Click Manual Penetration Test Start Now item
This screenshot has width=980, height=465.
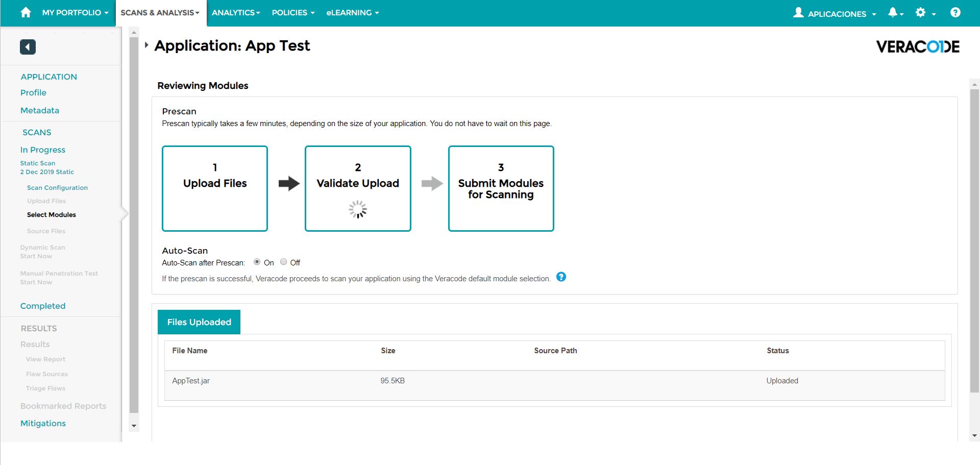point(59,278)
